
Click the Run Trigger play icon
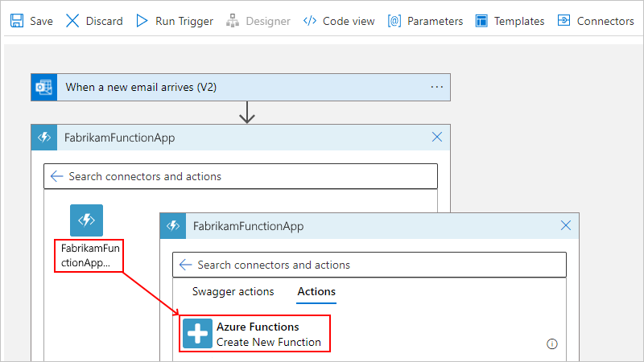pyautogui.click(x=142, y=21)
